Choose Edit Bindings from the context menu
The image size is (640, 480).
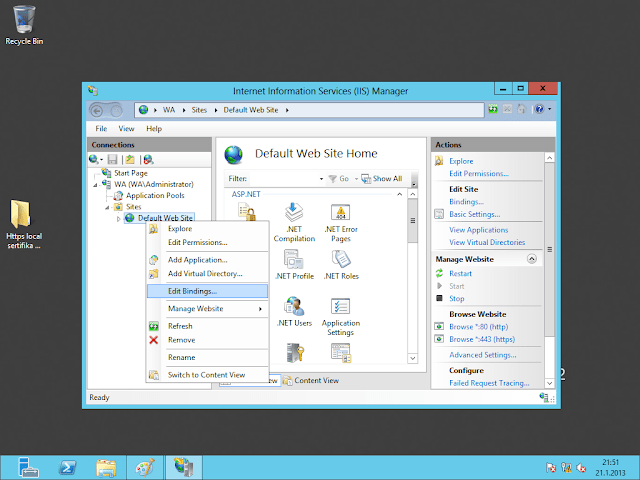192,291
